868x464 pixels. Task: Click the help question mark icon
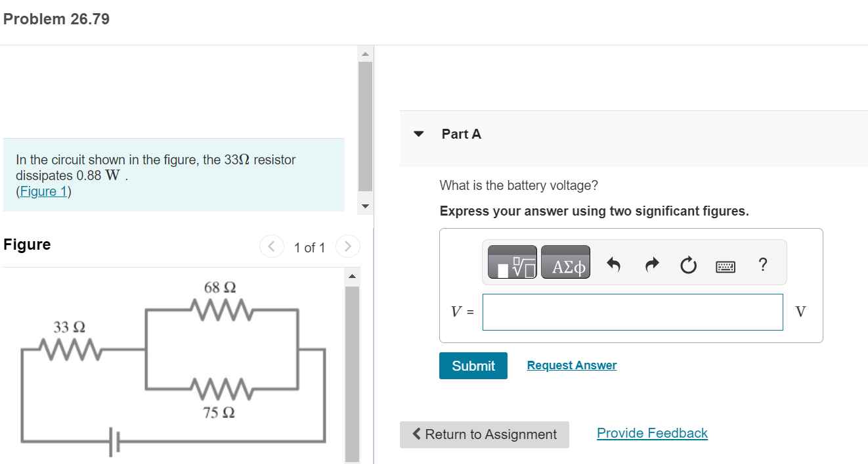[762, 264]
